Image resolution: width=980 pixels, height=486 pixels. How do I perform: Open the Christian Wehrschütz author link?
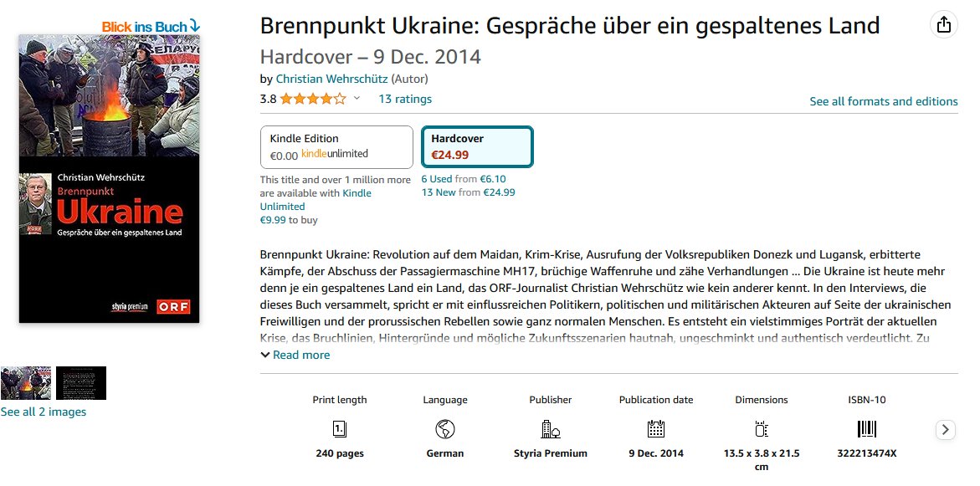[332, 79]
